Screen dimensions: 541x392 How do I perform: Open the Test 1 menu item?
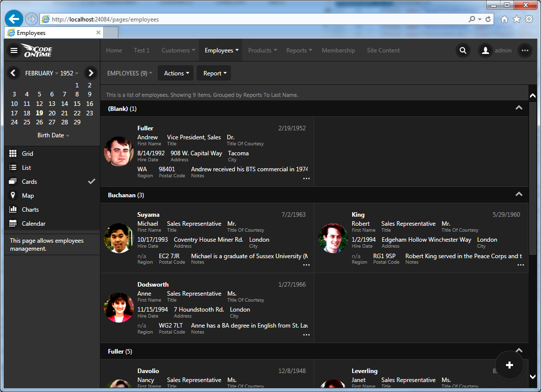click(x=142, y=50)
